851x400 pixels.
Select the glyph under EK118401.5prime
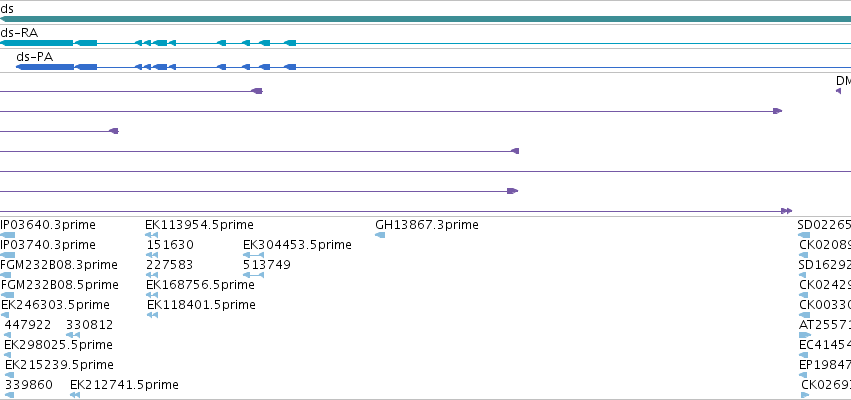click(x=153, y=315)
